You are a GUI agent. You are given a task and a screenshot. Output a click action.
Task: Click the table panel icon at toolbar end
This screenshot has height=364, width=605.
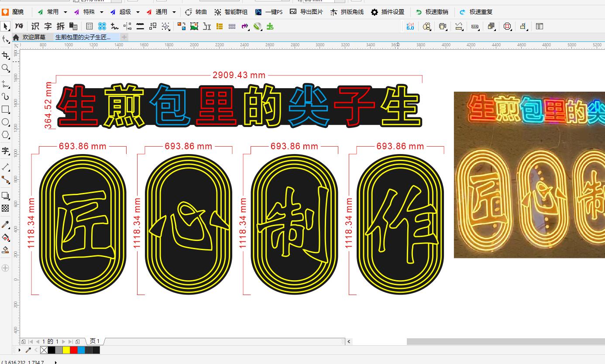coord(540,26)
